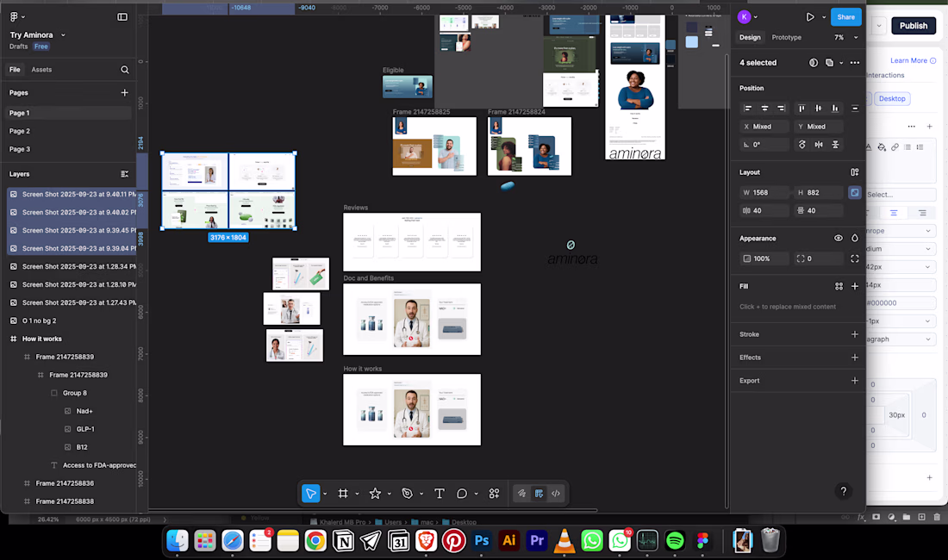Switch to the Design tab
This screenshot has height=560, width=948.
point(750,37)
